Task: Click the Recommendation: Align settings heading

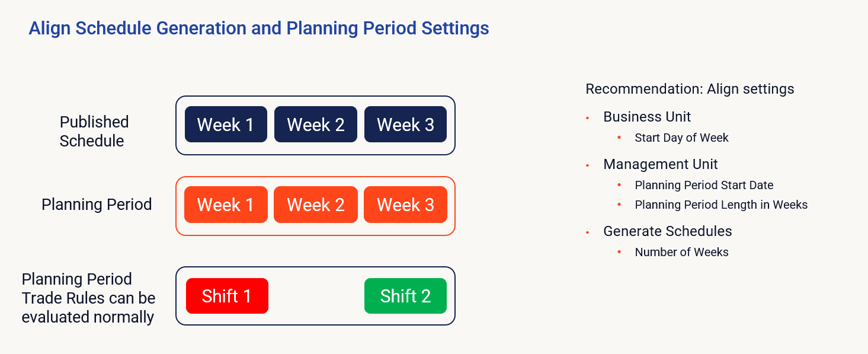Action: click(690, 89)
